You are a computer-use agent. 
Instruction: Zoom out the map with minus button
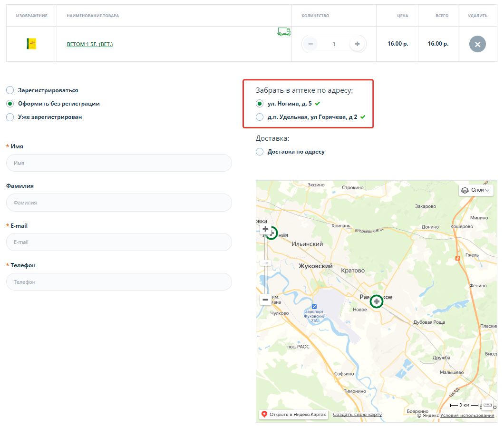tap(265, 300)
